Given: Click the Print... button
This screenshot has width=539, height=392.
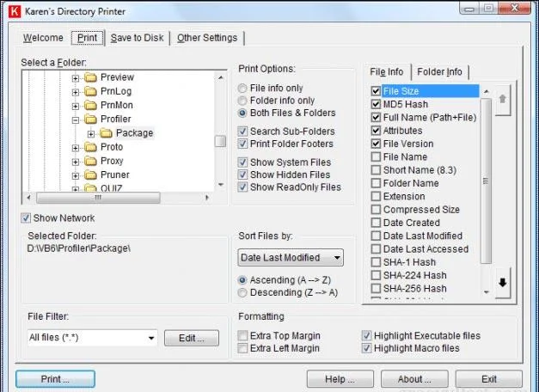Looking at the screenshot, I should [x=55, y=379].
